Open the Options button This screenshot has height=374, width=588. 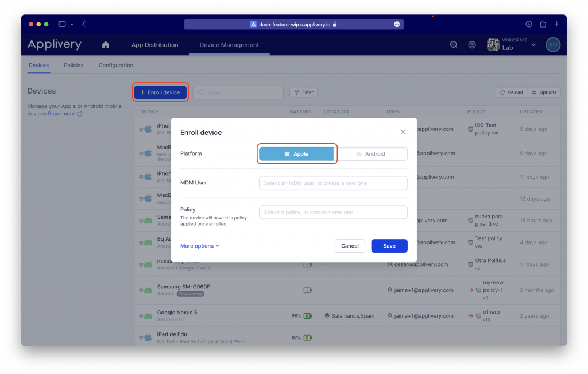tap(544, 92)
